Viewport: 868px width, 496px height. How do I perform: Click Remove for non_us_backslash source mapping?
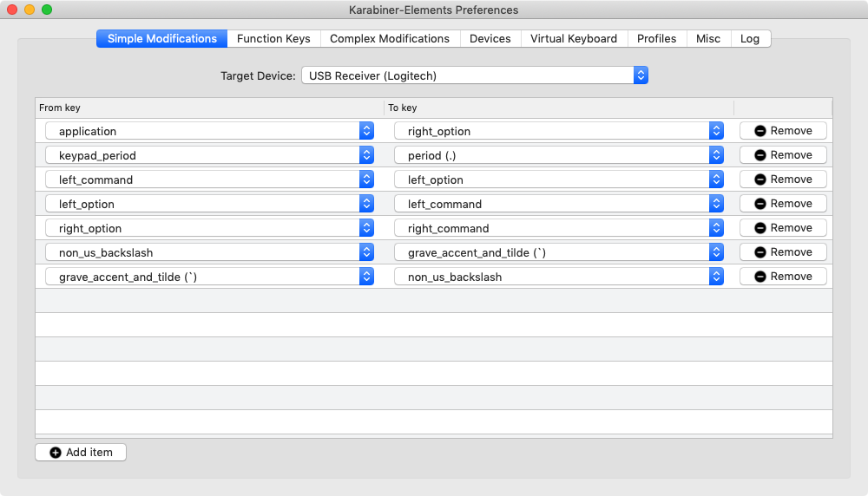783,252
